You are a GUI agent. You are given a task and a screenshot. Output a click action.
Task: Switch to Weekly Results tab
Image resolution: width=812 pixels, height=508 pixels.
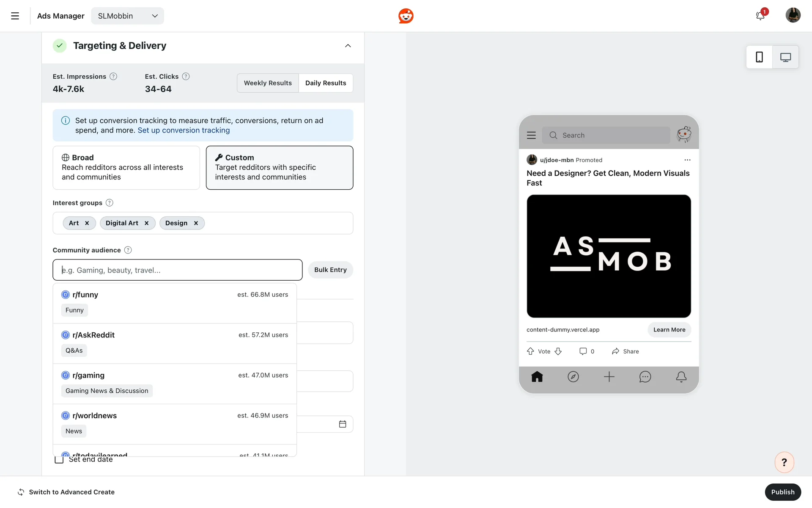pos(268,83)
